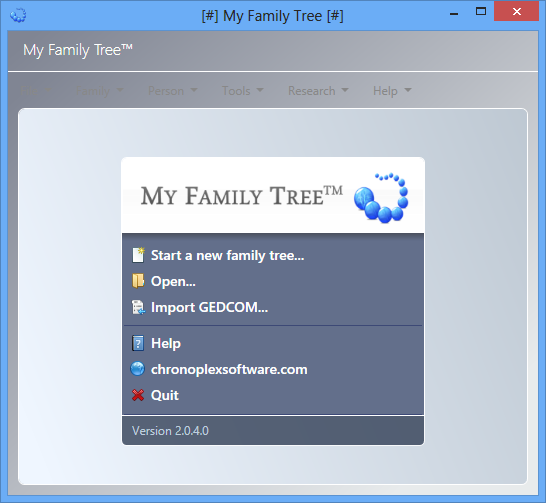
Task: Visit the chronoplexsoftware.com link
Action: pos(229,369)
